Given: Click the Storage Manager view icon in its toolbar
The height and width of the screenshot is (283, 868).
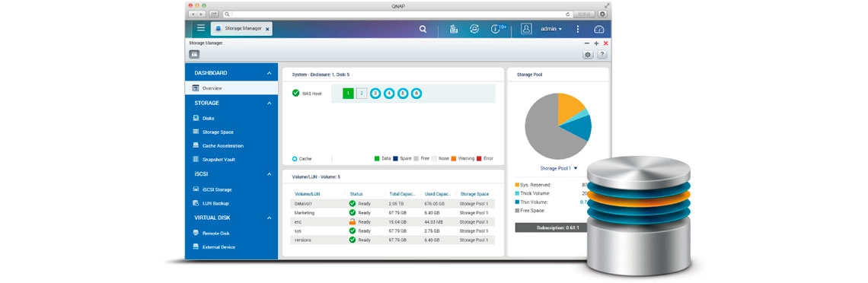Looking at the screenshot, I should pos(194,55).
